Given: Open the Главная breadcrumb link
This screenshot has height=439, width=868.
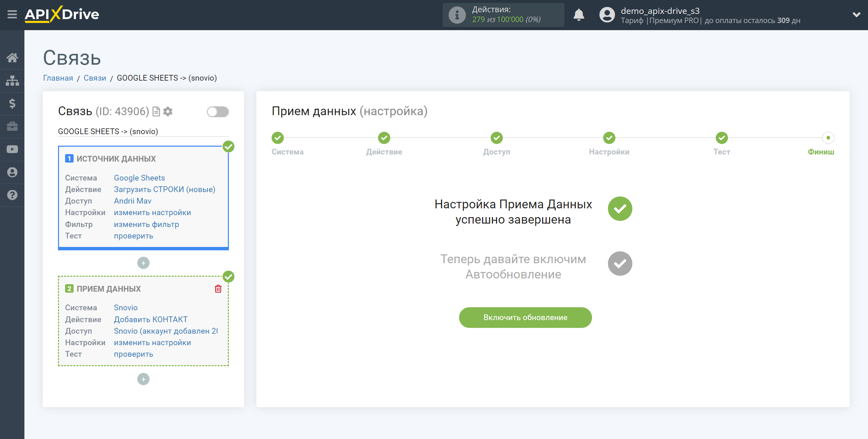Looking at the screenshot, I should (x=58, y=78).
